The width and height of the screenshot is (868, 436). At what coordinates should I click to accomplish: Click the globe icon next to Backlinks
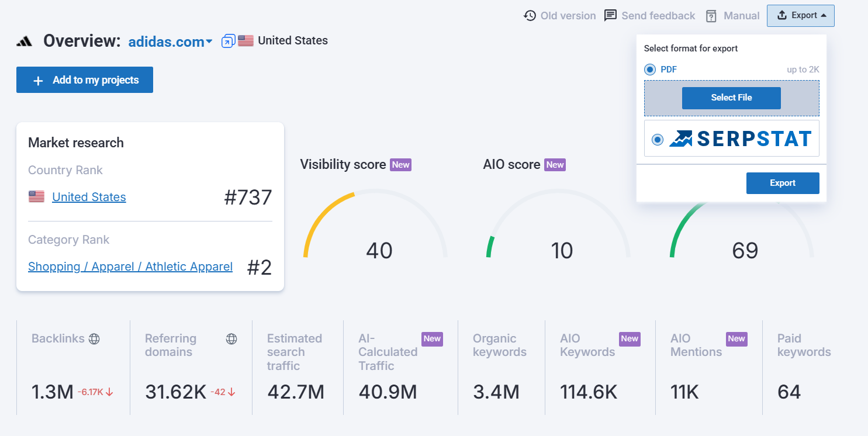(94, 338)
